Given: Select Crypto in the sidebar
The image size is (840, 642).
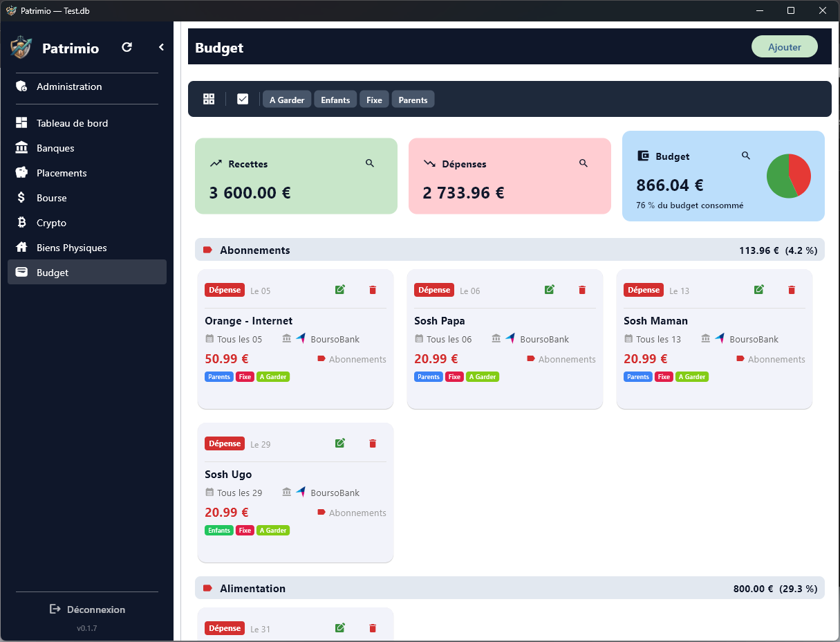Looking at the screenshot, I should (87, 223).
